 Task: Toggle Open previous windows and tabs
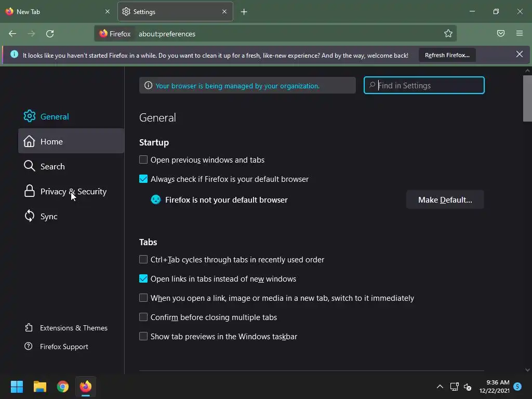143,159
